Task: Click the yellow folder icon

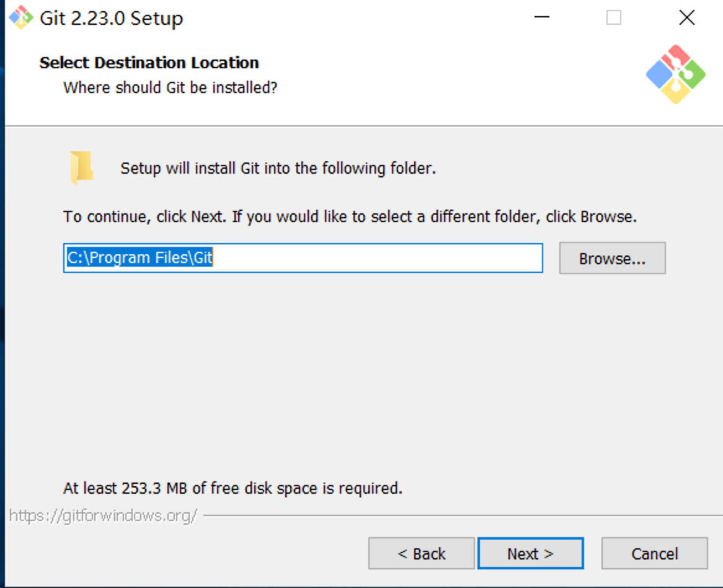Action: coord(81,167)
